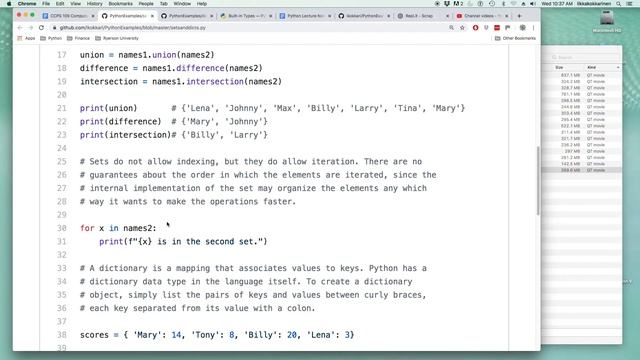The width and height of the screenshot is (640, 360).
Task: Click the red square extension icon
Action: tap(497, 28)
